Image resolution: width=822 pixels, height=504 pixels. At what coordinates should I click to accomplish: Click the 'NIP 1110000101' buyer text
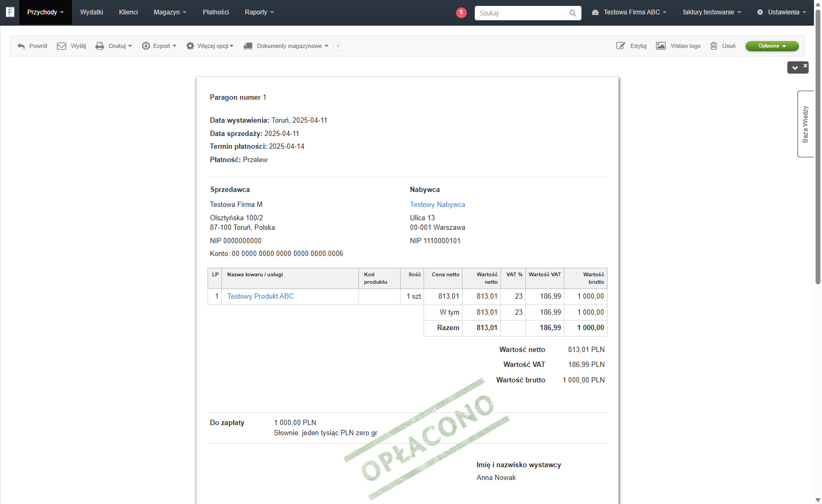point(435,241)
